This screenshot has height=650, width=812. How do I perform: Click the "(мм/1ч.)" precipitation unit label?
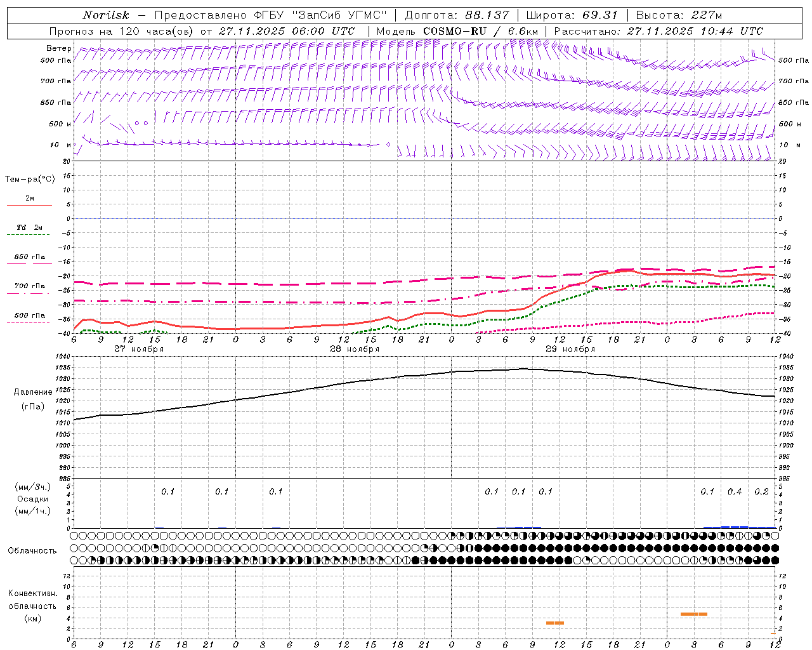[33, 511]
